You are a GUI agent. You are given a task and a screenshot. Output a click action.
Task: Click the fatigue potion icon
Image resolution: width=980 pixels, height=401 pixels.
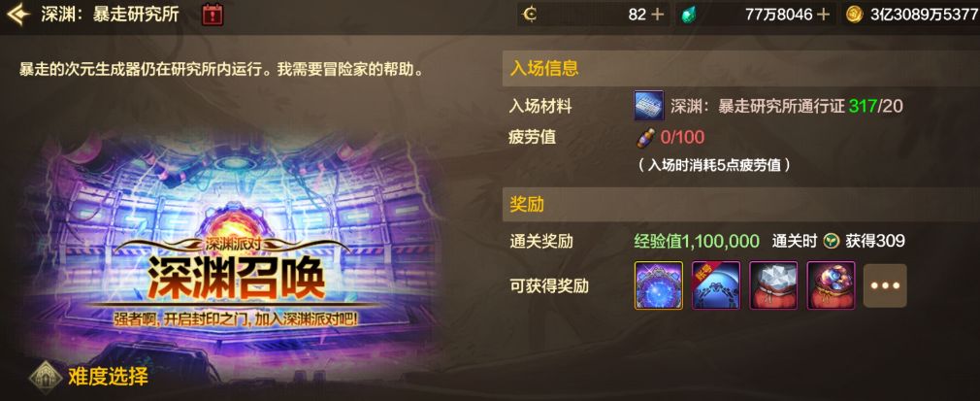click(646, 137)
